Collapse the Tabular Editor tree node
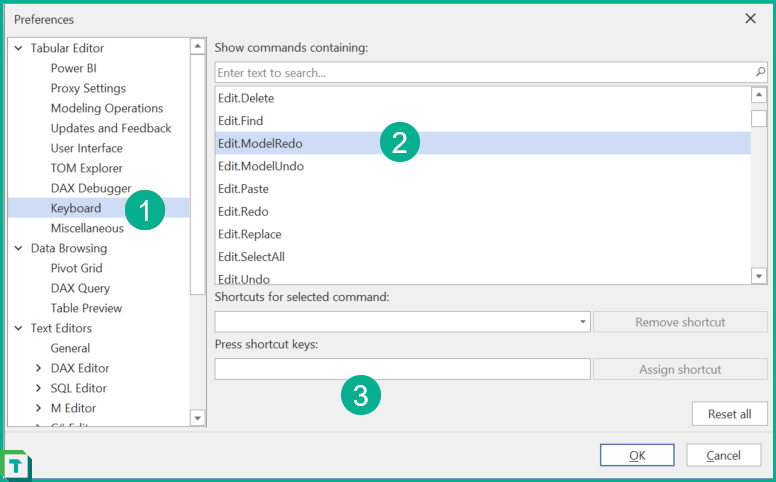The height and width of the screenshot is (482, 776). point(18,48)
